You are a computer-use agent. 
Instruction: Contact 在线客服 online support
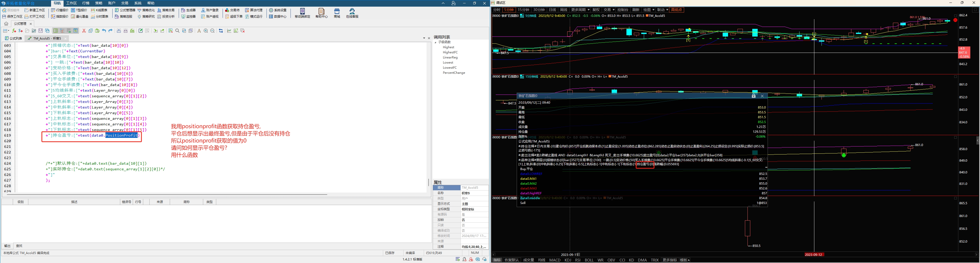pos(352,13)
